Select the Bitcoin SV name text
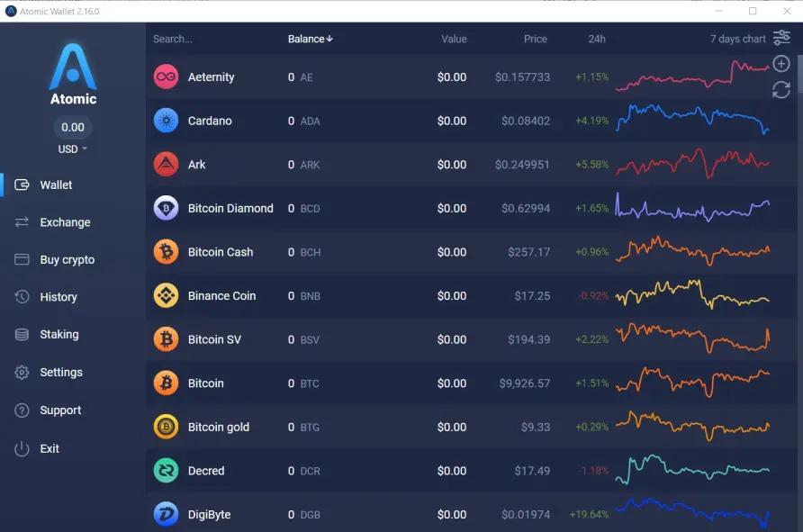Viewport: 803px width, 532px height. click(x=214, y=339)
